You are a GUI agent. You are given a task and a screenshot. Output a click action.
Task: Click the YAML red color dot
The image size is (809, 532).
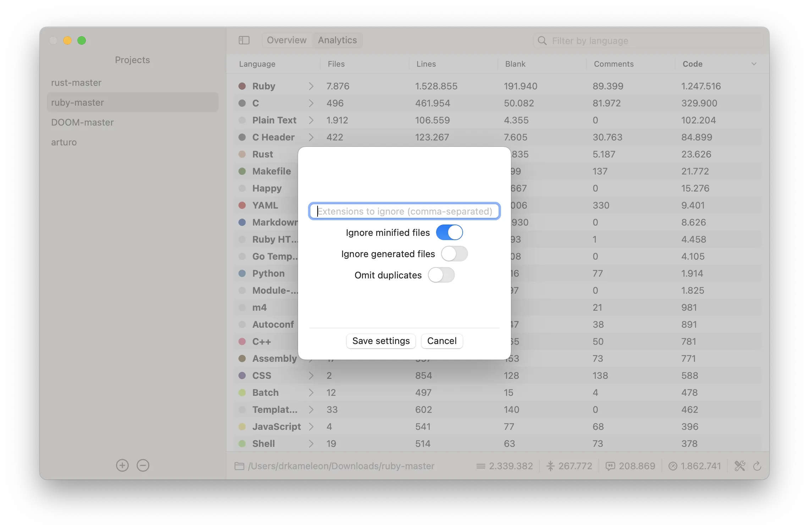242,205
